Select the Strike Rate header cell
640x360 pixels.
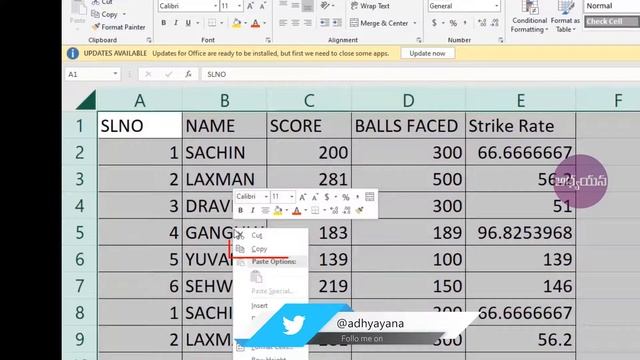(x=520, y=126)
